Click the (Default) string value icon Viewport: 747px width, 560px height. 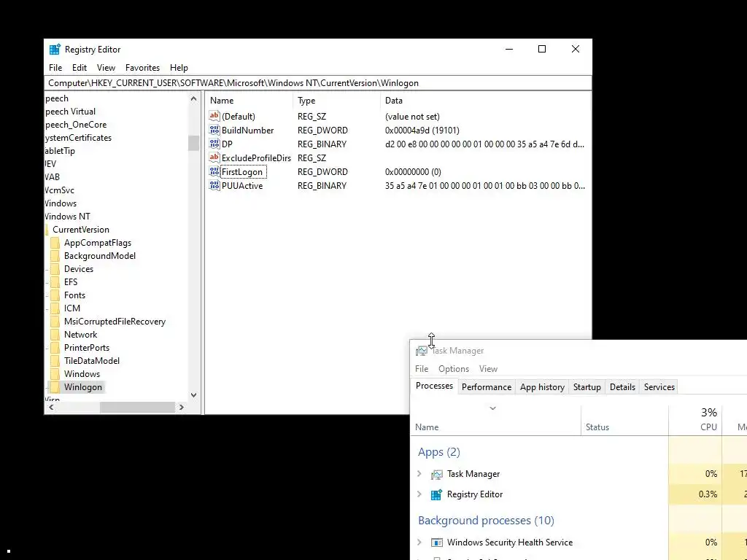[x=214, y=116]
